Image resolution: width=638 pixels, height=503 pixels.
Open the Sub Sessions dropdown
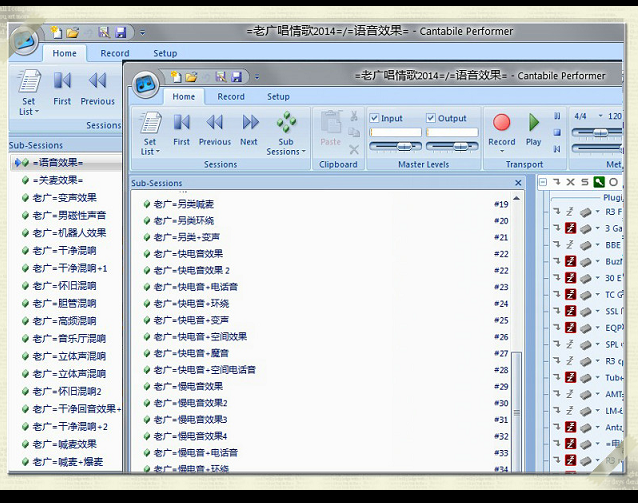coord(286,133)
